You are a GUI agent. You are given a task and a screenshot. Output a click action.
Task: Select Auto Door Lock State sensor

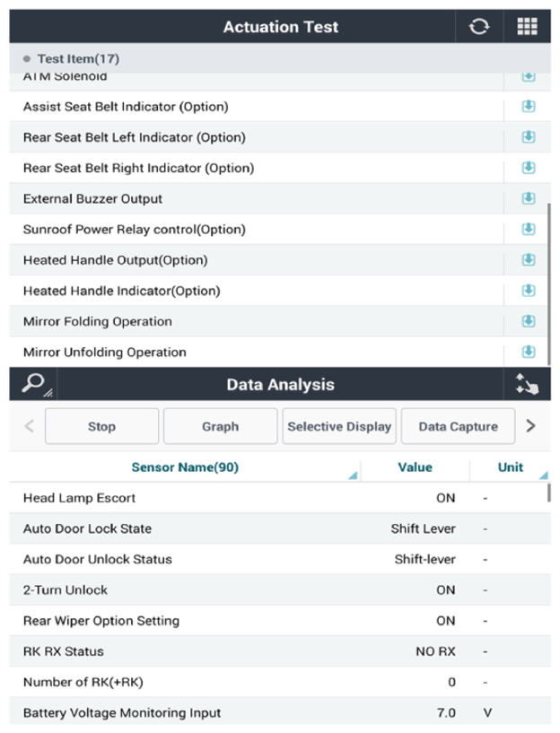tap(279, 528)
